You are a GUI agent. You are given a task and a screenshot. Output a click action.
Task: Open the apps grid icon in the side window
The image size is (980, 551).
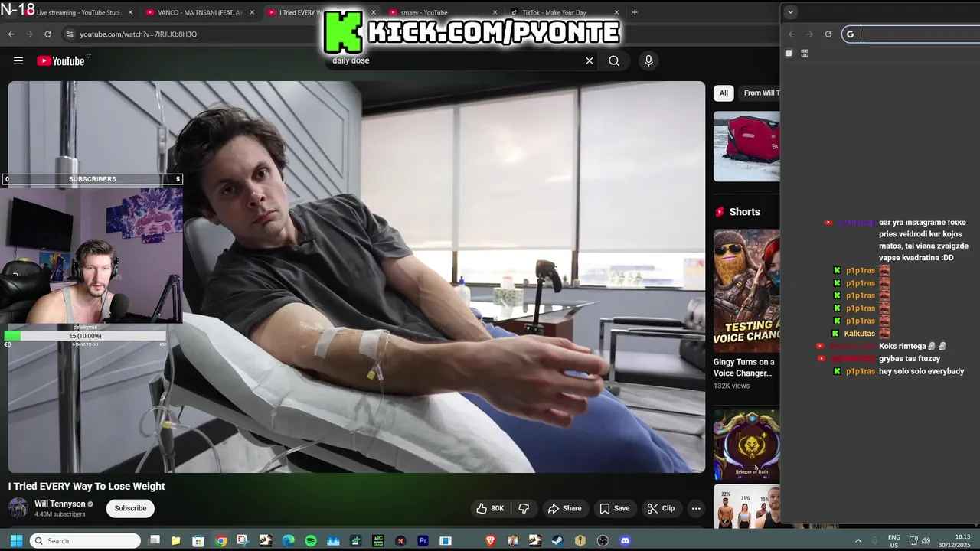(805, 53)
